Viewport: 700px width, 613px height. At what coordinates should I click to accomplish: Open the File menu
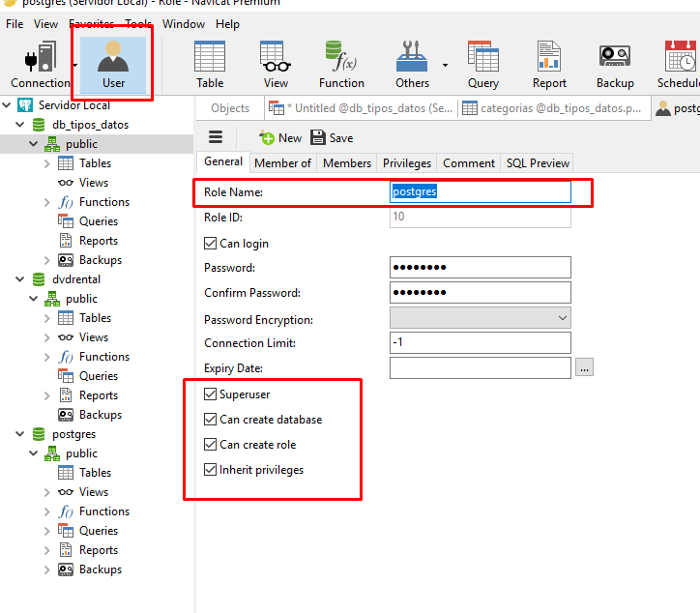(x=15, y=24)
